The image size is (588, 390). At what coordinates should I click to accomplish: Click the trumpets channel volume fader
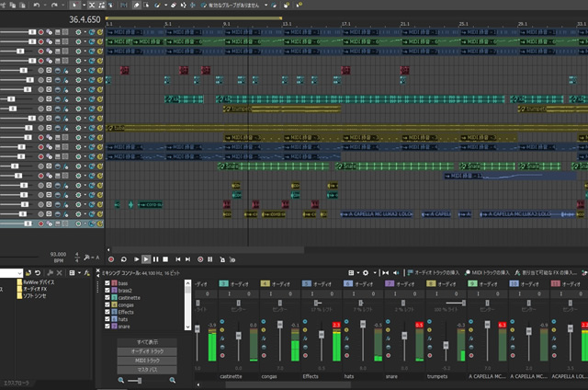[446, 345]
